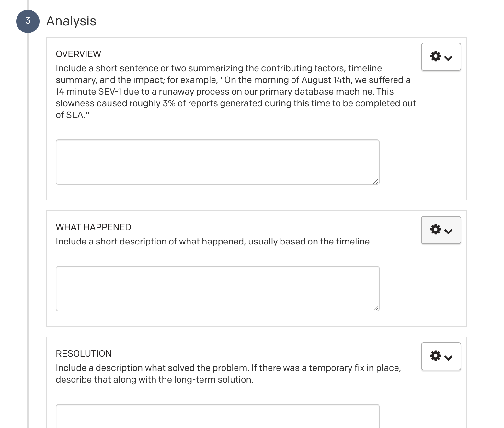
Task: Focus the Overview text area
Action: (217, 162)
